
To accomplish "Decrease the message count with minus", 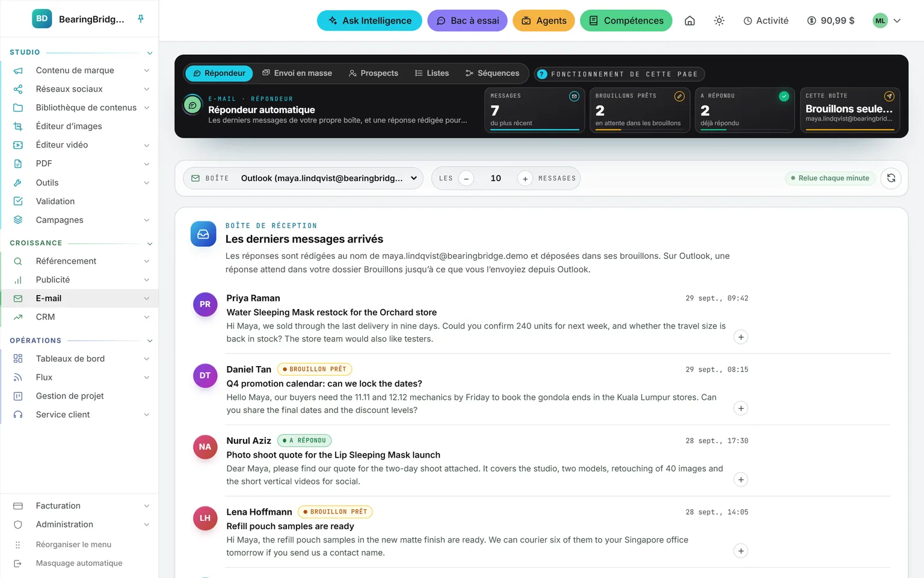I will pos(466,178).
